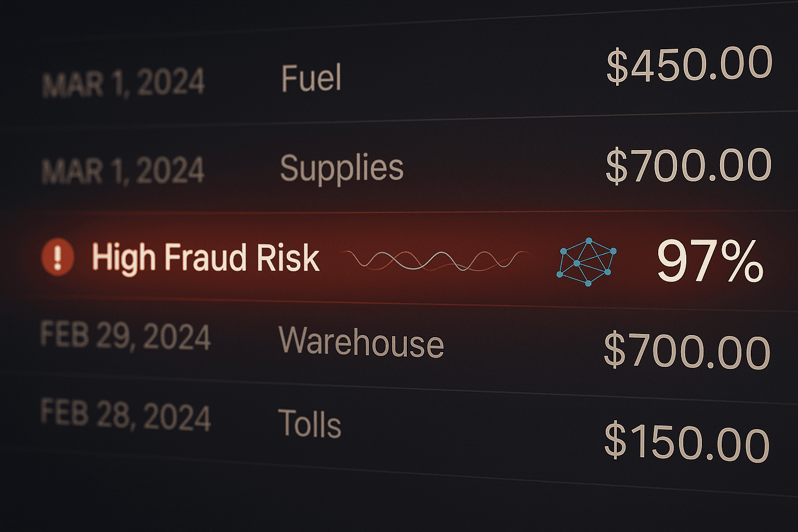Click the FEB 28, 2024 date
The height and width of the screenshot is (532, 798).
pyautogui.click(x=126, y=415)
